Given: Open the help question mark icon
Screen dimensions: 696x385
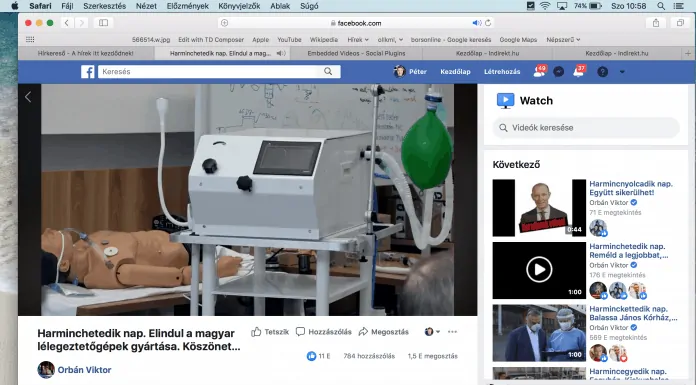Looking at the screenshot, I should pyautogui.click(x=602, y=71).
